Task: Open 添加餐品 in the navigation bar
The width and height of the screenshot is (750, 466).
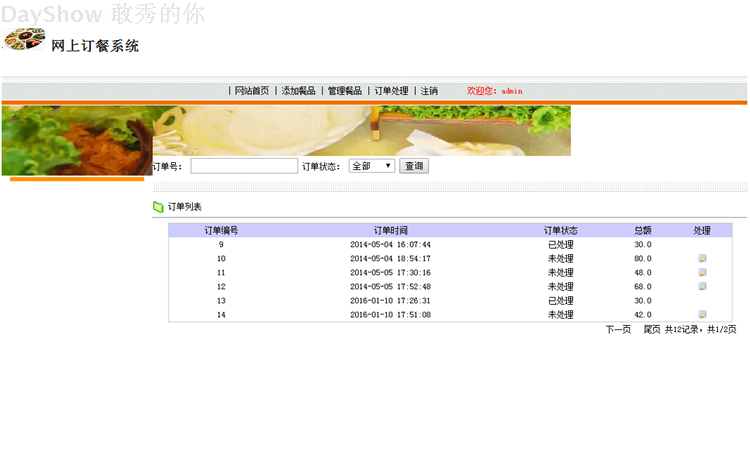Action: click(298, 91)
